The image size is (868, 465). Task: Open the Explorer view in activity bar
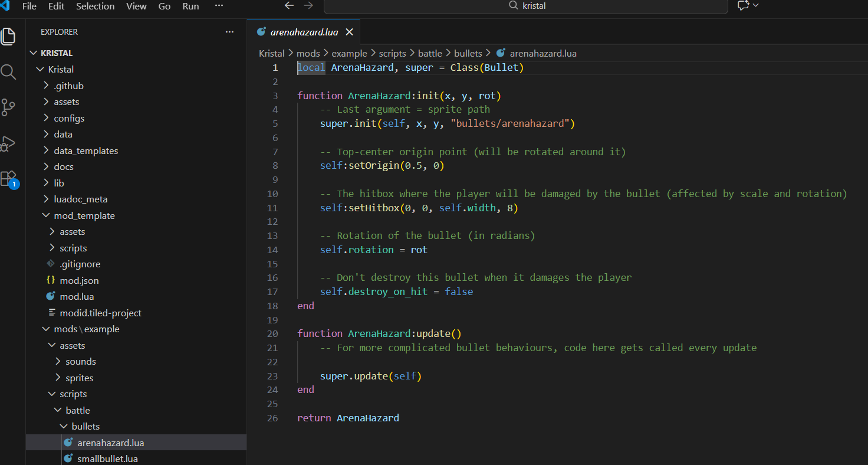click(x=8, y=37)
